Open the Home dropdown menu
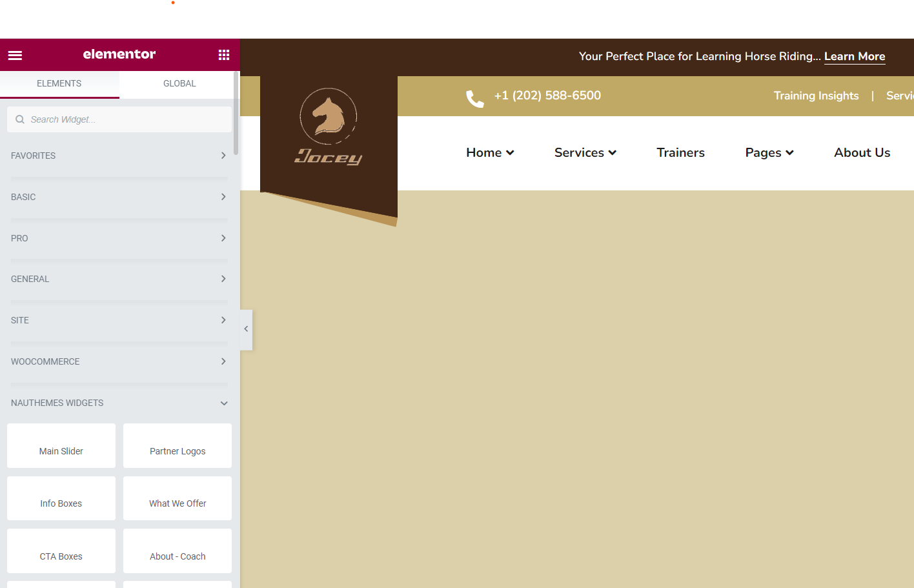 tap(489, 153)
